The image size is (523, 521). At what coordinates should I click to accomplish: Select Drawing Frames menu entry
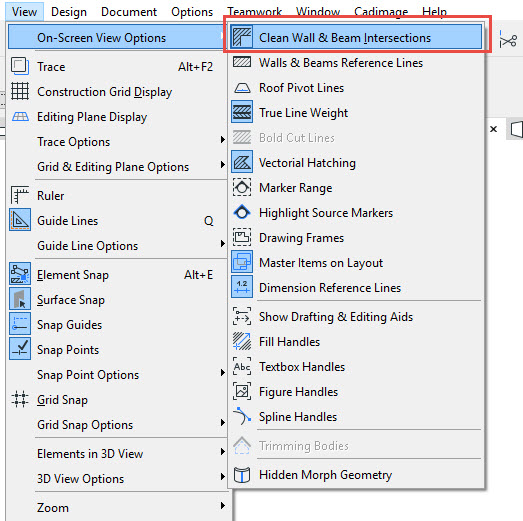pos(356,237)
